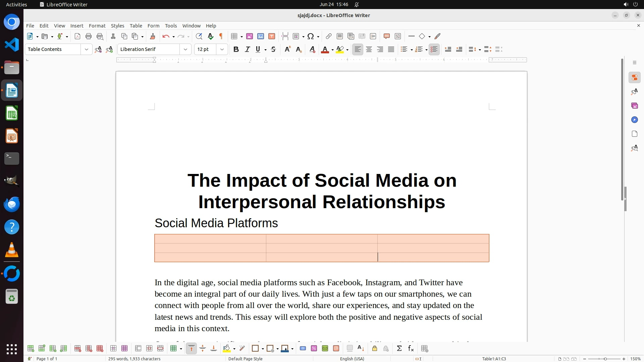Expand the font size dropdown
The height and width of the screenshot is (362, 644).
(222, 49)
